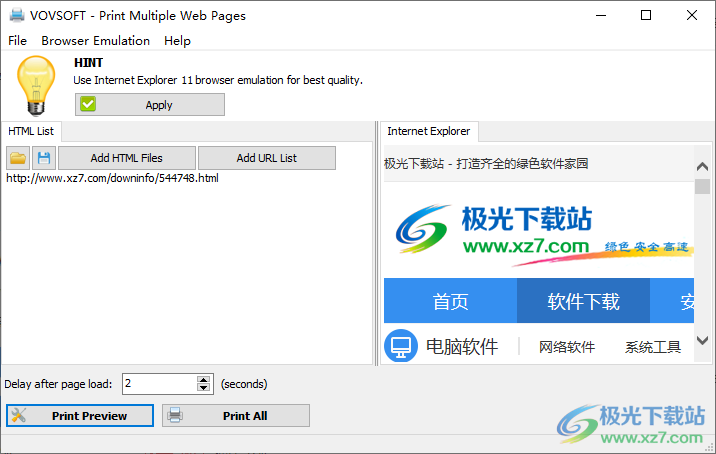Click the 电脑软件 category link
Viewport: 716px width, 454px height.
(x=462, y=347)
